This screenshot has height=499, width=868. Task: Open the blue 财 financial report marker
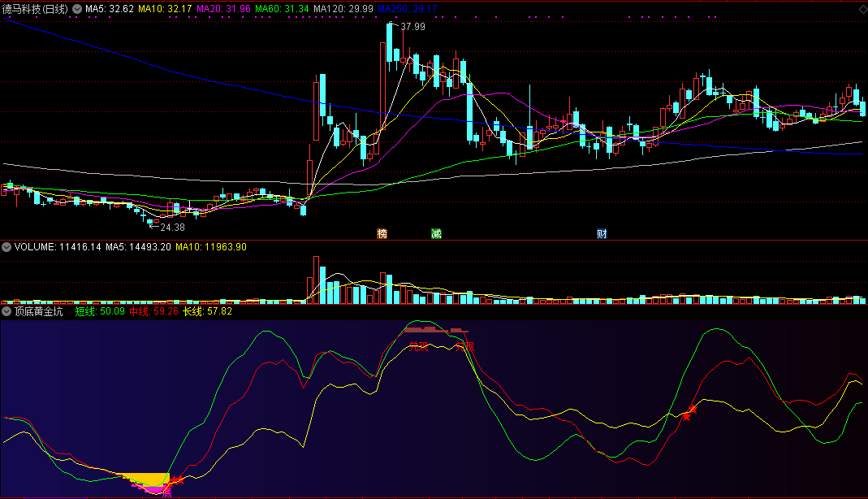tap(602, 234)
